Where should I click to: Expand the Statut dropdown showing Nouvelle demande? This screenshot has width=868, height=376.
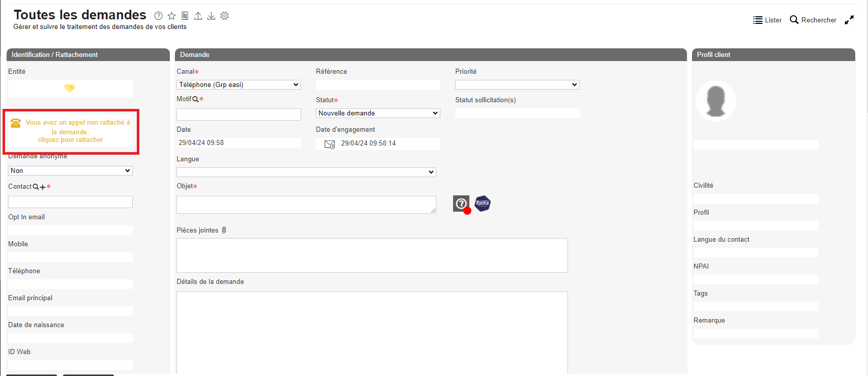click(378, 113)
